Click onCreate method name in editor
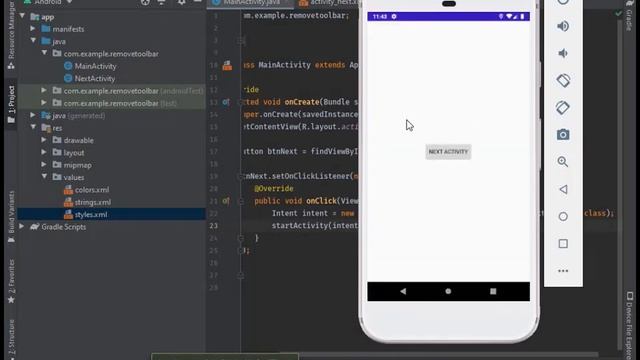Viewport: 640px width, 360px height. pyautogui.click(x=302, y=102)
